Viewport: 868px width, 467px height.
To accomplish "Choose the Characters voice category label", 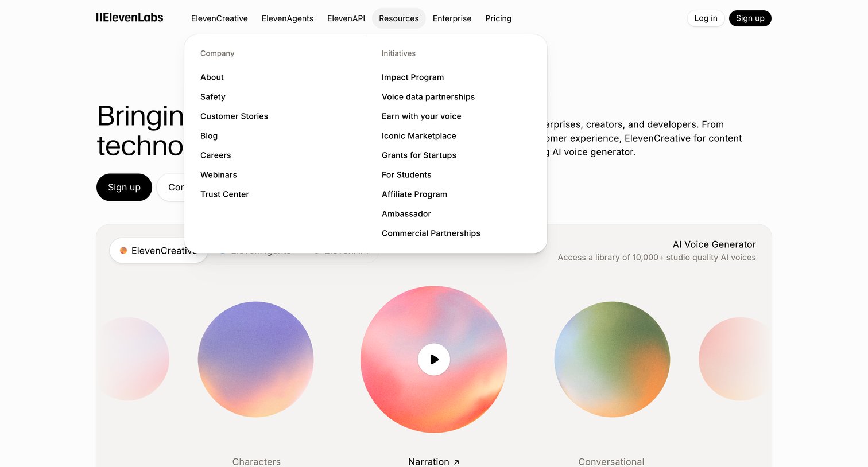I will [257, 461].
